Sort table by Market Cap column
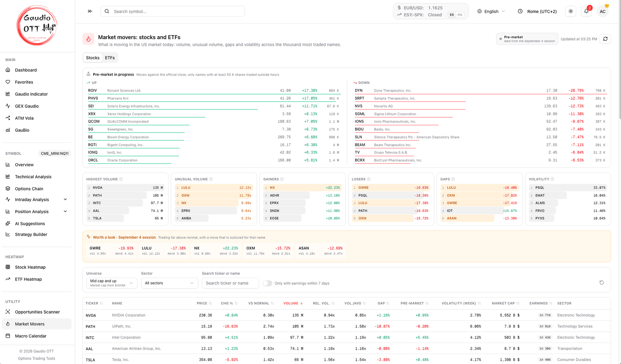 tap(506, 303)
